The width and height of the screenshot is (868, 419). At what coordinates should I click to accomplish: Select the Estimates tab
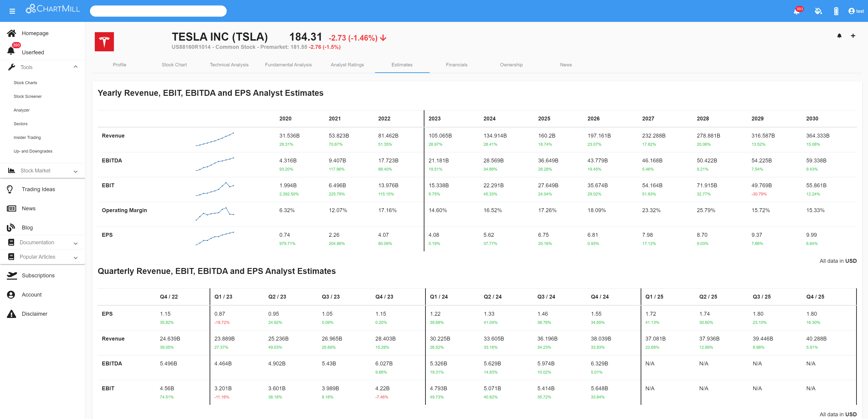click(x=402, y=65)
